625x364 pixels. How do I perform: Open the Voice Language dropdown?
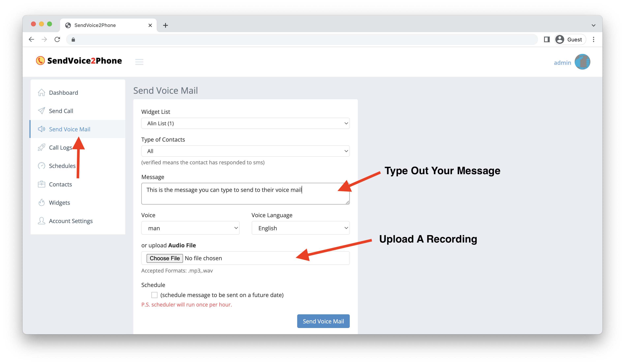click(301, 228)
